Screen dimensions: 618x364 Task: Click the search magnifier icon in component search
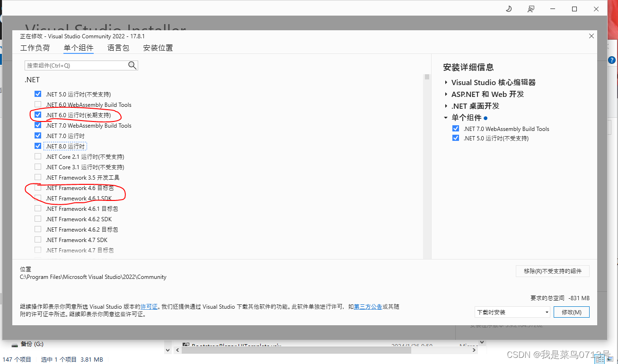click(132, 65)
